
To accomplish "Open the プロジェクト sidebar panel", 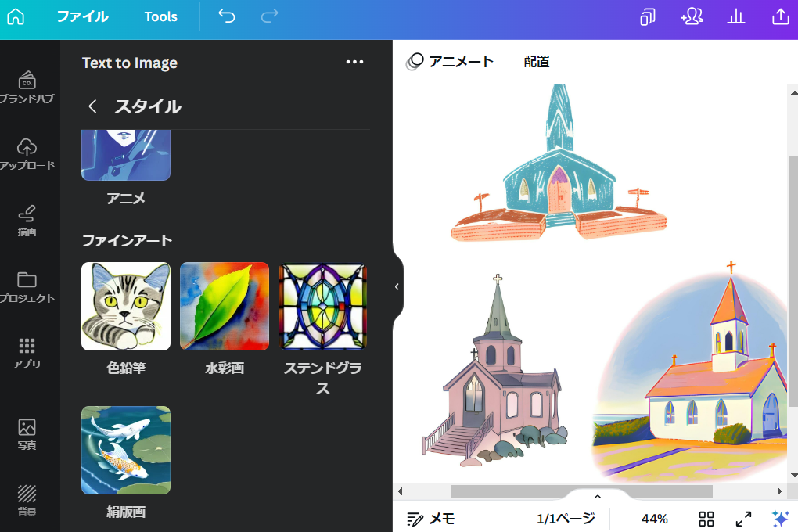I will click(x=27, y=287).
